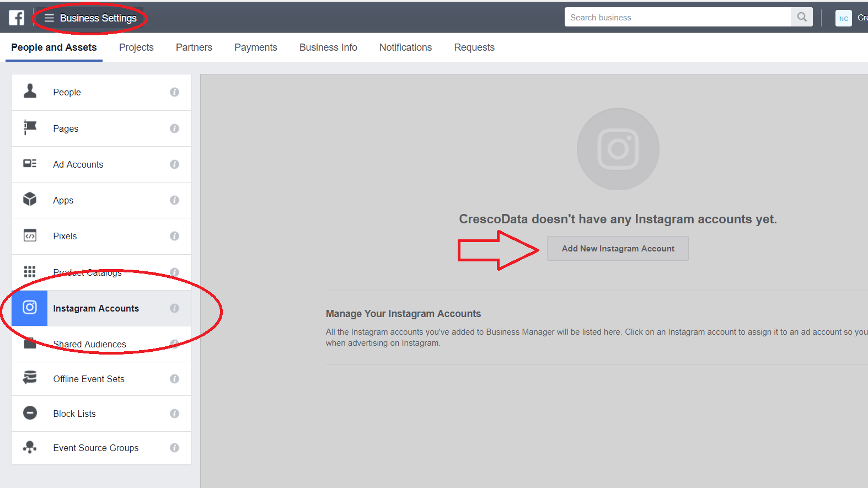This screenshot has width=868, height=488.
Task: Click the "doesn't have any Instagram accounts" message
Action: pyautogui.click(x=618, y=219)
